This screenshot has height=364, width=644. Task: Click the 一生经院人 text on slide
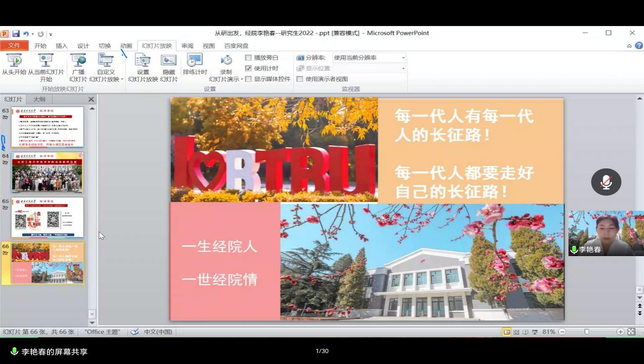tap(220, 246)
